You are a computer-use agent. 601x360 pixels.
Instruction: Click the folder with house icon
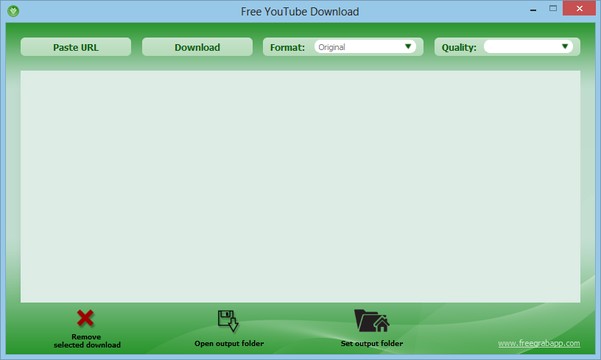pos(372,321)
